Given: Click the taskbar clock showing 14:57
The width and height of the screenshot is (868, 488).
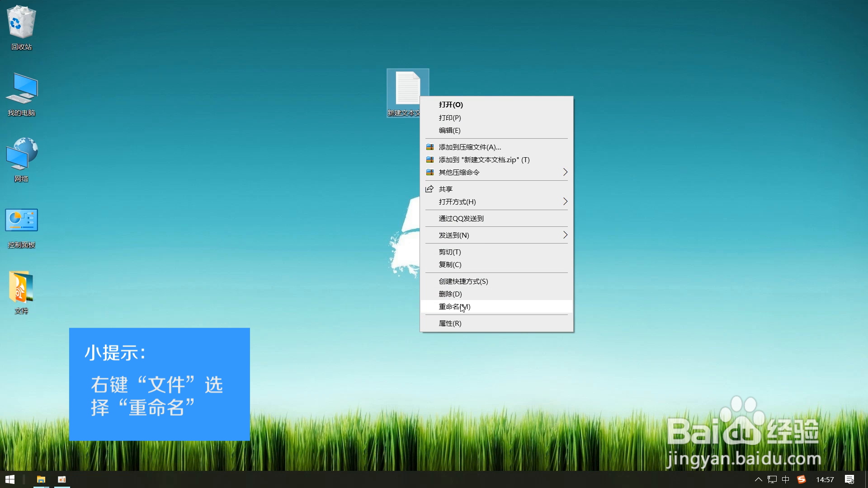Looking at the screenshot, I should (825, 479).
